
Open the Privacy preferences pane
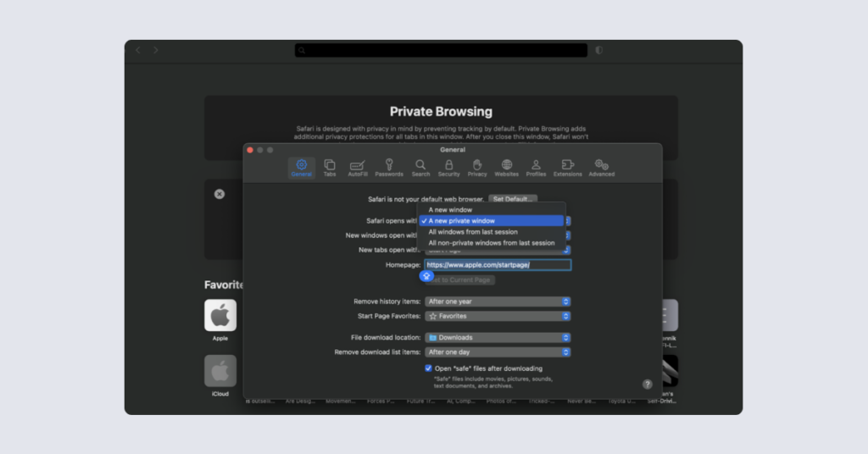point(477,168)
